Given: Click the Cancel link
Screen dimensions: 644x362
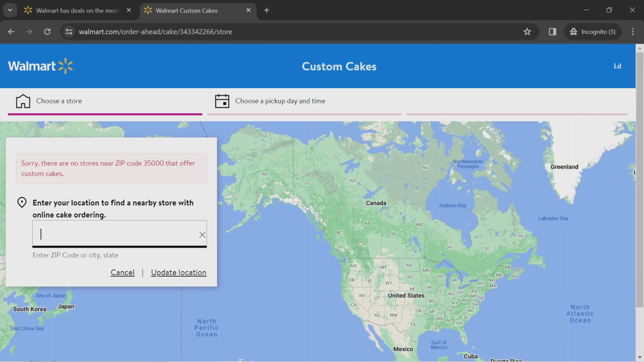Looking at the screenshot, I should click(x=122, y=272).
